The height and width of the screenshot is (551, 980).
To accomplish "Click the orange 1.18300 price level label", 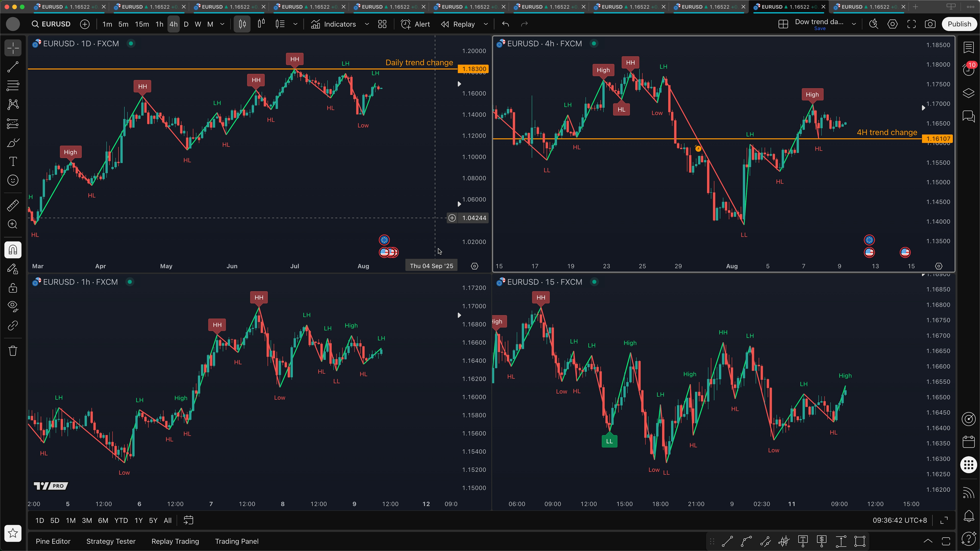I will [474, 69].
